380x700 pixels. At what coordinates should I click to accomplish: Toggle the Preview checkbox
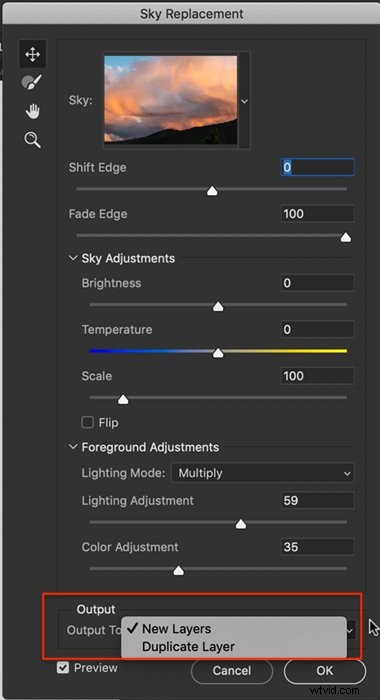63,668
